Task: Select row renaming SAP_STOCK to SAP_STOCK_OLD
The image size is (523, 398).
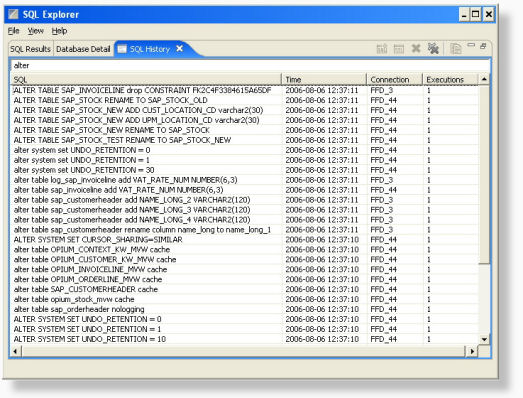Action: click(245, 100)
